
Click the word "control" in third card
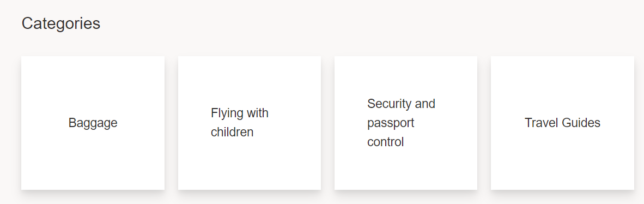tap(385, 142)
